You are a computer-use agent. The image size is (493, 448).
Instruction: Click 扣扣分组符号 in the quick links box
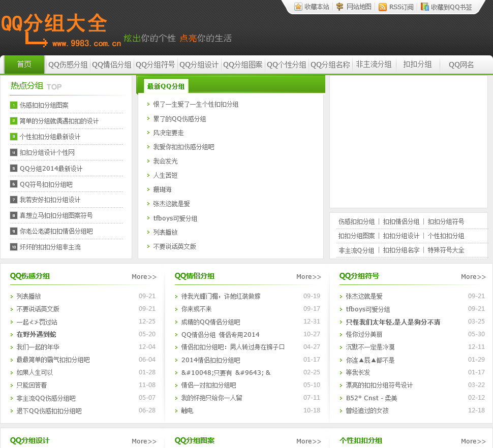[446, 222]
